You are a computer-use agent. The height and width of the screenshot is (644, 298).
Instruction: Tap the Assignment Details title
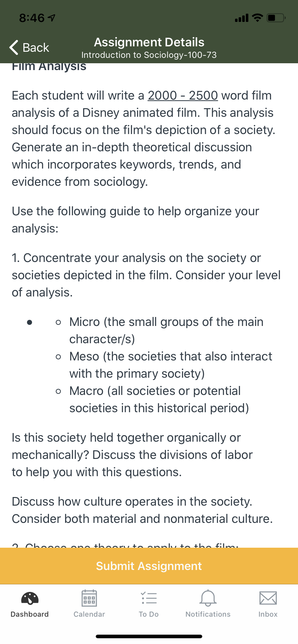(149, 42)
